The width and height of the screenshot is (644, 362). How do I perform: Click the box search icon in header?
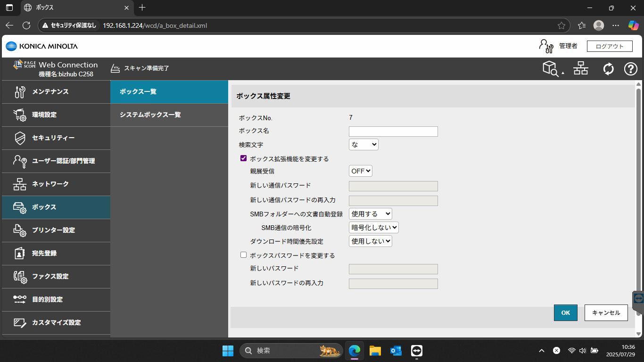pyautogui.click(x=551, y=69)
